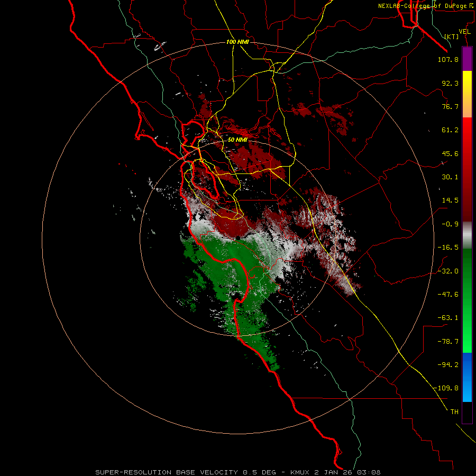
Task: Click the -78.7 scale value
Action: [x=448, y=342]
